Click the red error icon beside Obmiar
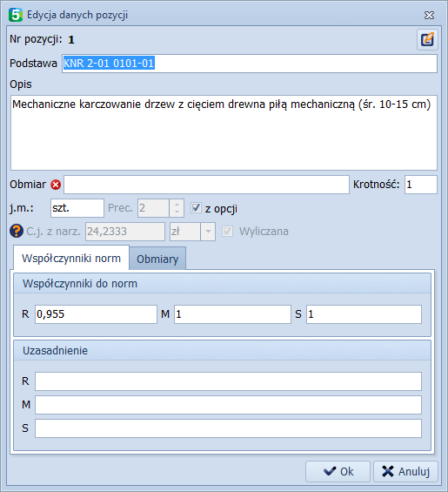This screenshot has height=492, width=448. [56, 185]
